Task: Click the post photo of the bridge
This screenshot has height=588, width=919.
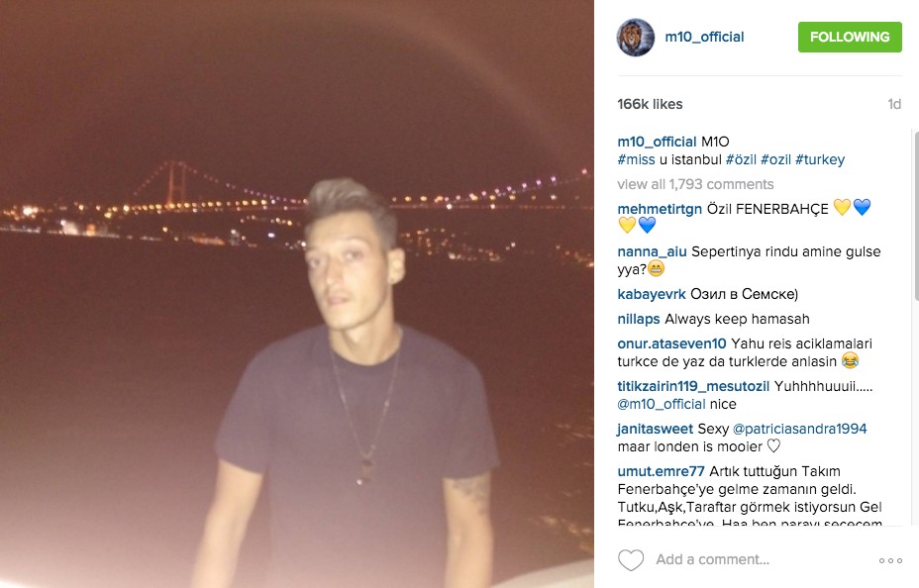Action: (296, 294)
